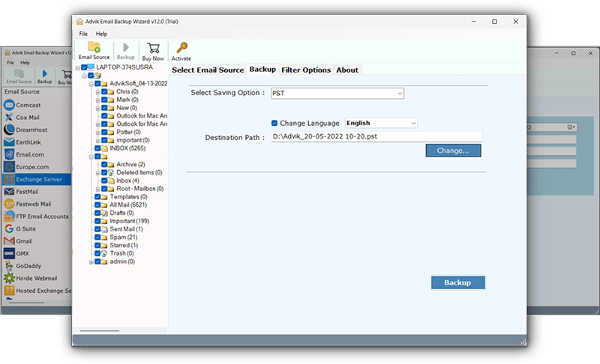
Task: Uncheck the INBOX (5265) checkbox
Action: 97,148
